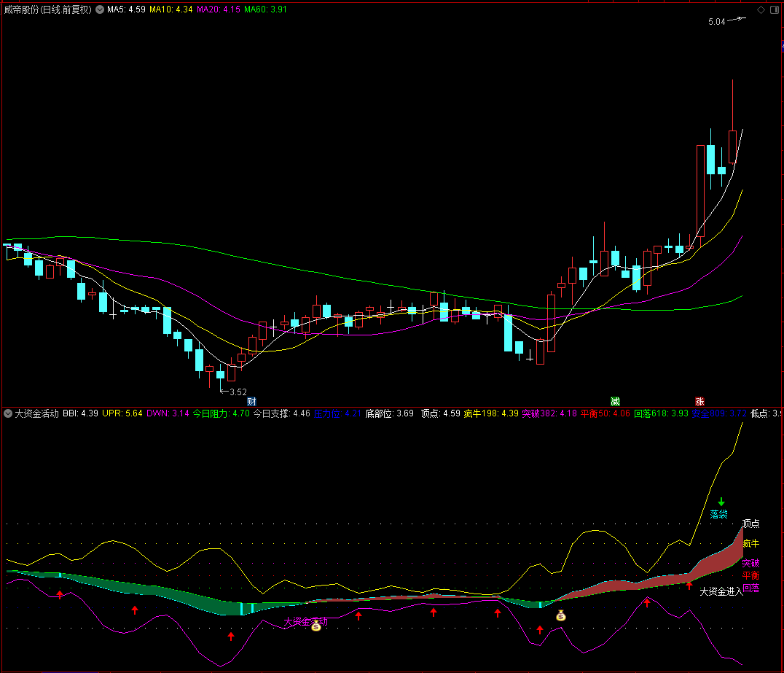Click the white 顶点 level label
Screen dimensions: 784x673
750,524
